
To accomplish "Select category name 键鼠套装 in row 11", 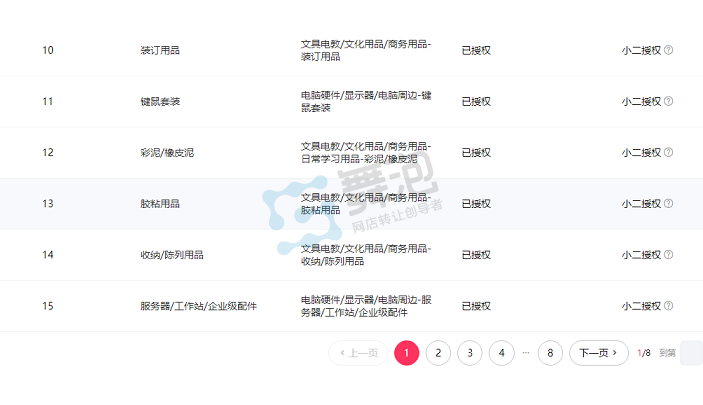I will coord(160,101).
